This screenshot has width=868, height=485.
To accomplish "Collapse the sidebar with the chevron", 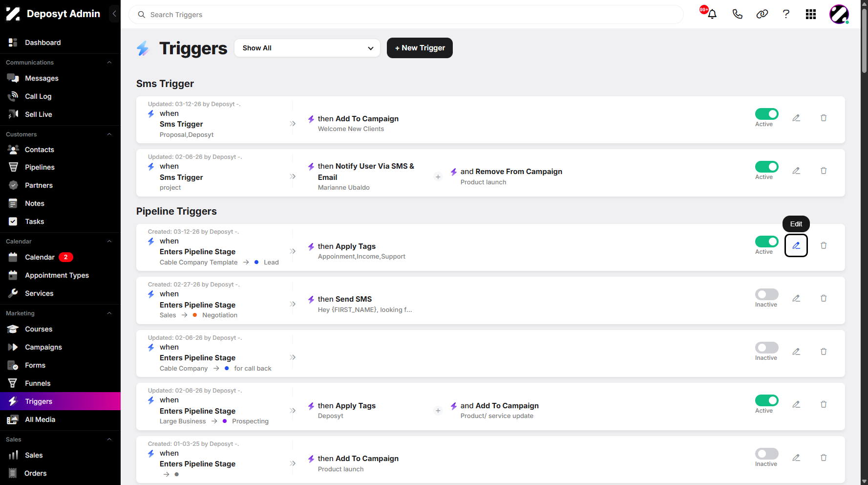I will [114, 14].
